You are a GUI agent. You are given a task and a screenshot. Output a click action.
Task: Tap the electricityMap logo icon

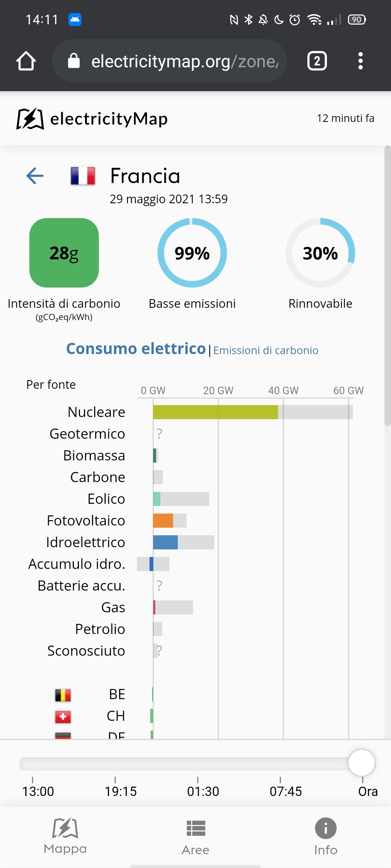pos(30,119)
